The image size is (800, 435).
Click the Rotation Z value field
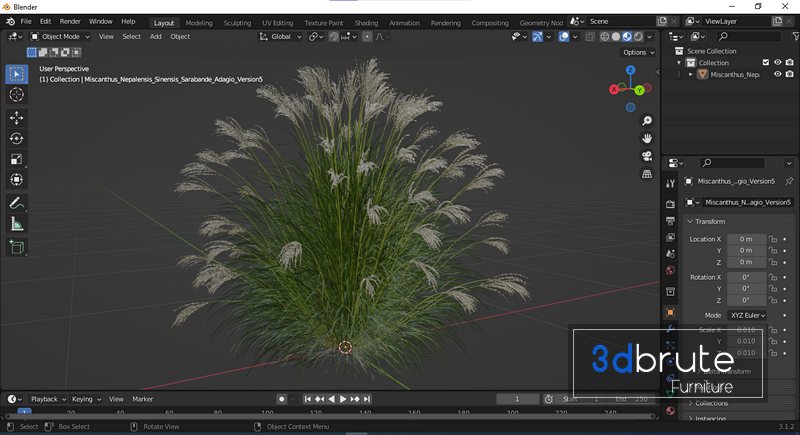tap(746, 300)
